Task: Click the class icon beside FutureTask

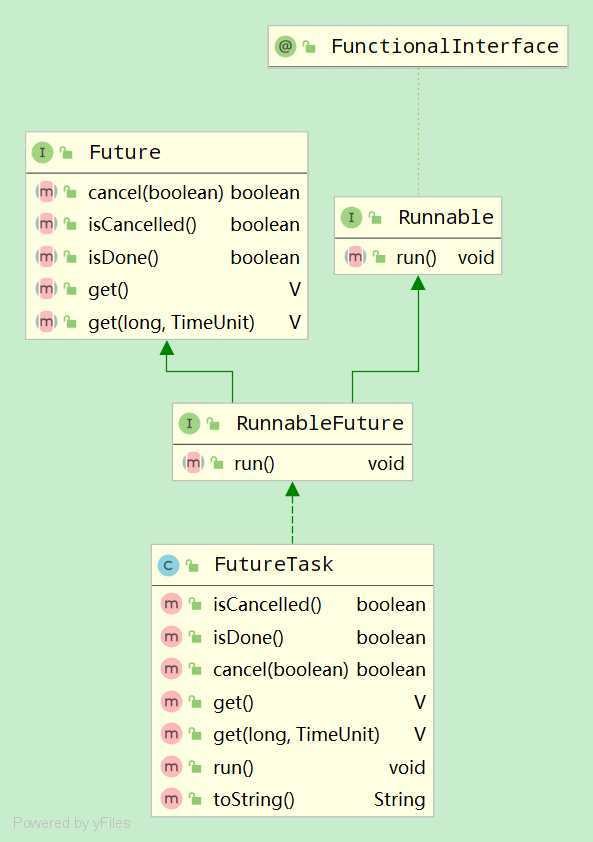Action: (x=168, y=565)
